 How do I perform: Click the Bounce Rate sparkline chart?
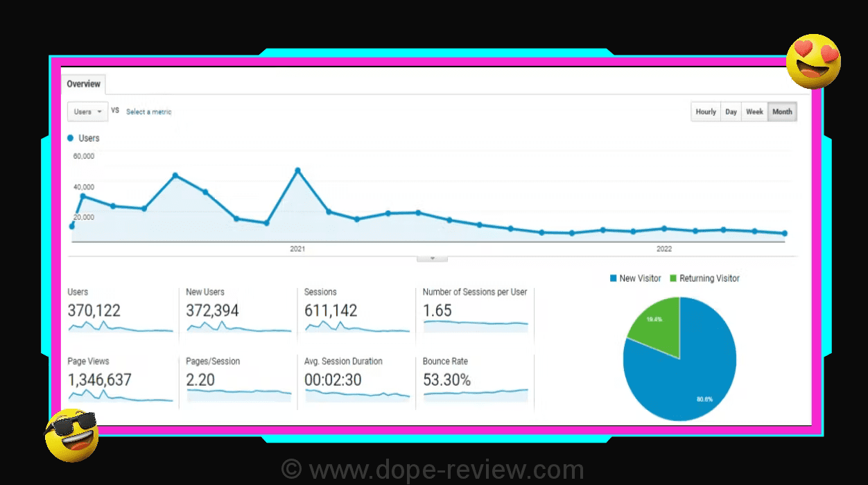click(x=475, y=394)
